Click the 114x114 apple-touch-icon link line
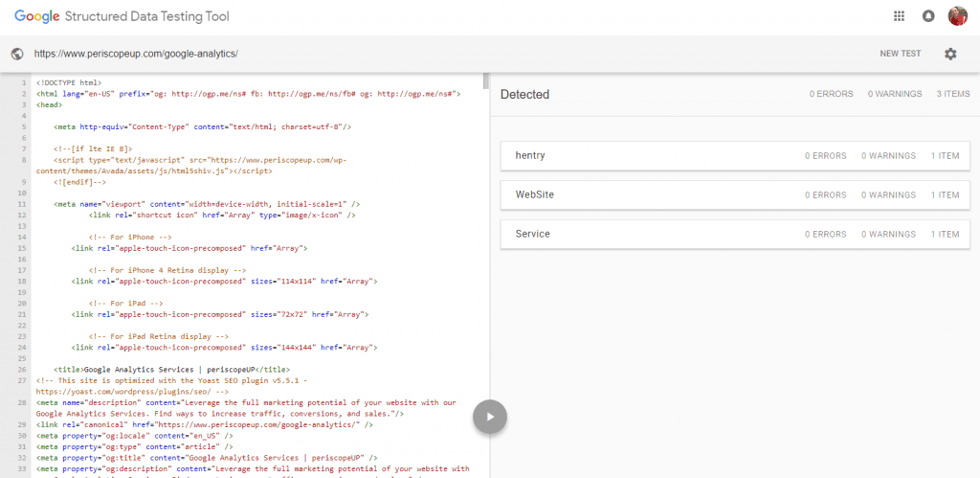Screen dimensions: 980x478 224,282
